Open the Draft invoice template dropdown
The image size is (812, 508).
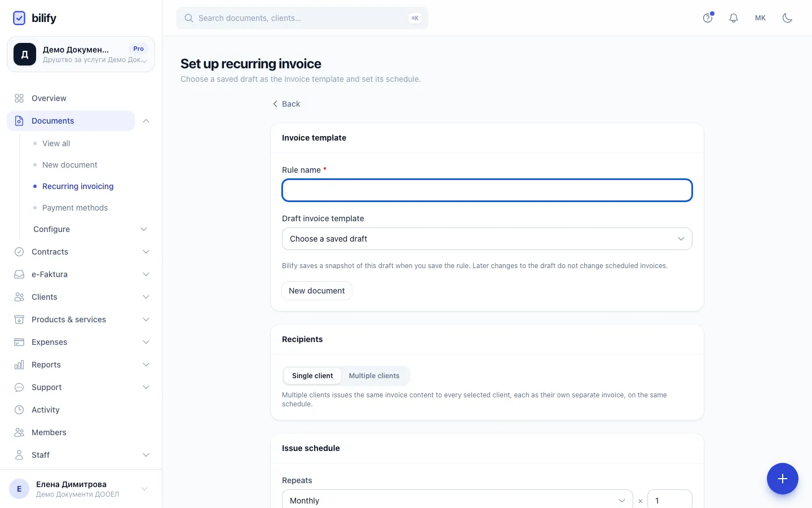point(487,239)
